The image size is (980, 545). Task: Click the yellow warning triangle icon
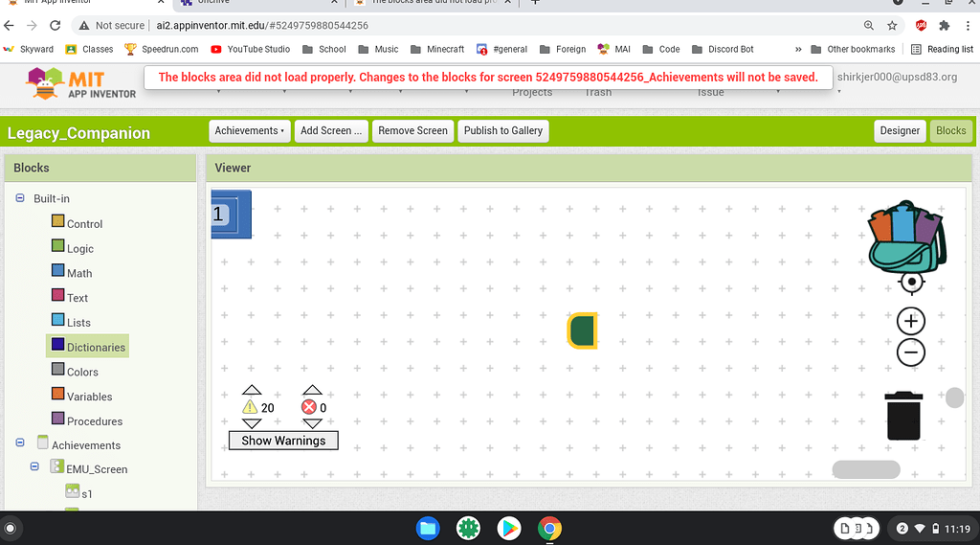250,407
